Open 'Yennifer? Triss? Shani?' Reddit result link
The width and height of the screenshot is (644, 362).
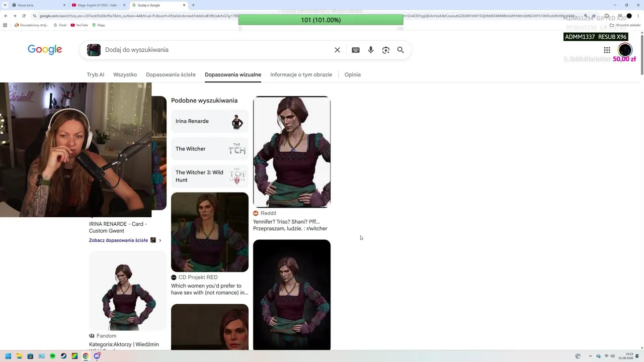pos(290,225)
